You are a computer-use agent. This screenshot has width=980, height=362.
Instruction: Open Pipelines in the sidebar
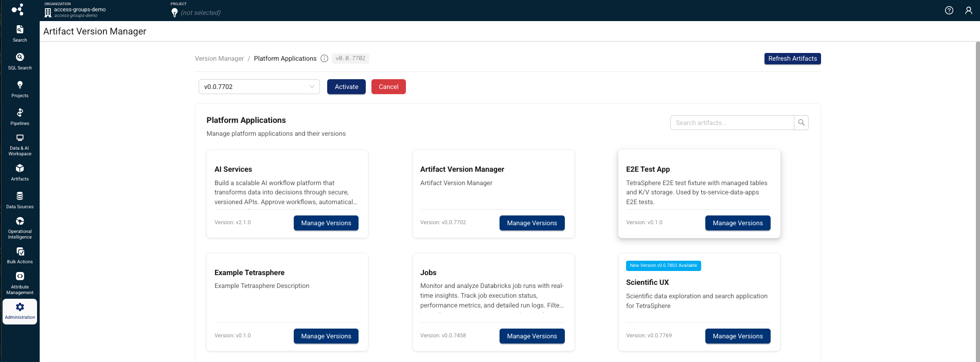[x=20, y=117]
